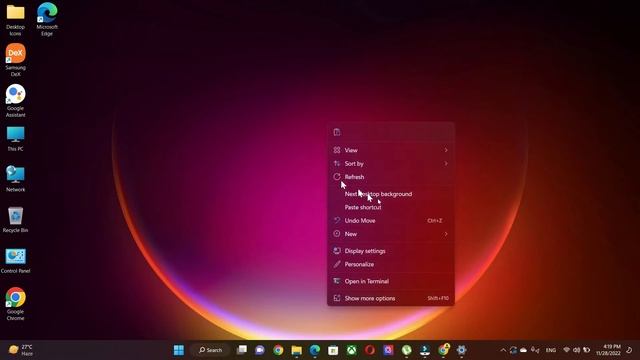The width and height of the screenshot is (640, 360).
Task: Open Microsoft Store from the taskbar
Action: (x=333, y=350)
